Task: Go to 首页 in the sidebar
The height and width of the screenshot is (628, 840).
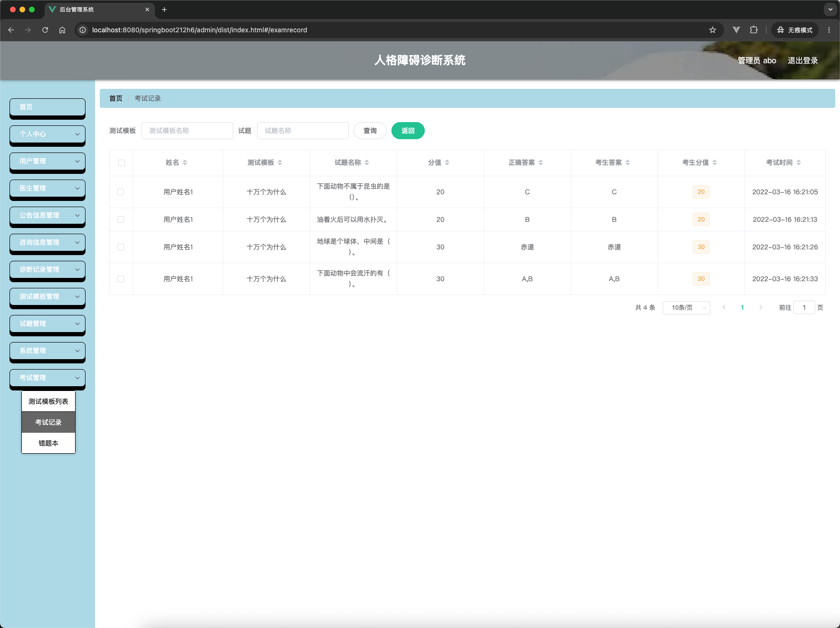Action: click(x=48, y=107)
